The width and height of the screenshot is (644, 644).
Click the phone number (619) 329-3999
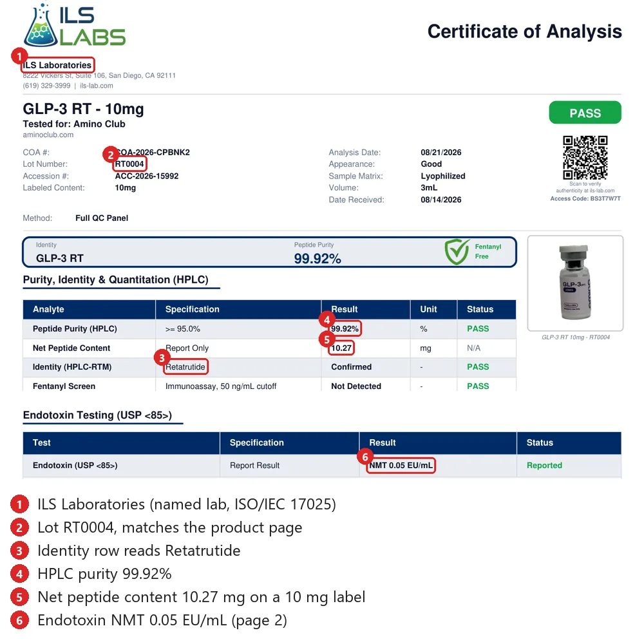click(x=46, y=86)
